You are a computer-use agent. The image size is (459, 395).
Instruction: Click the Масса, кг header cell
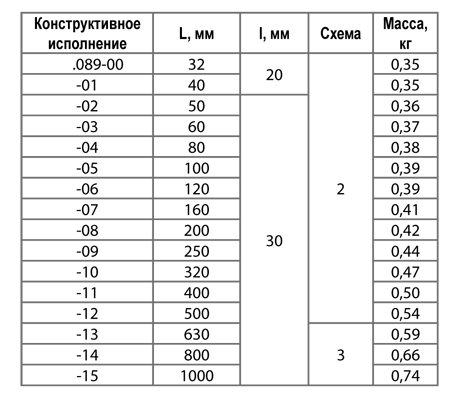pyautogui.click(x=405, y=33)
